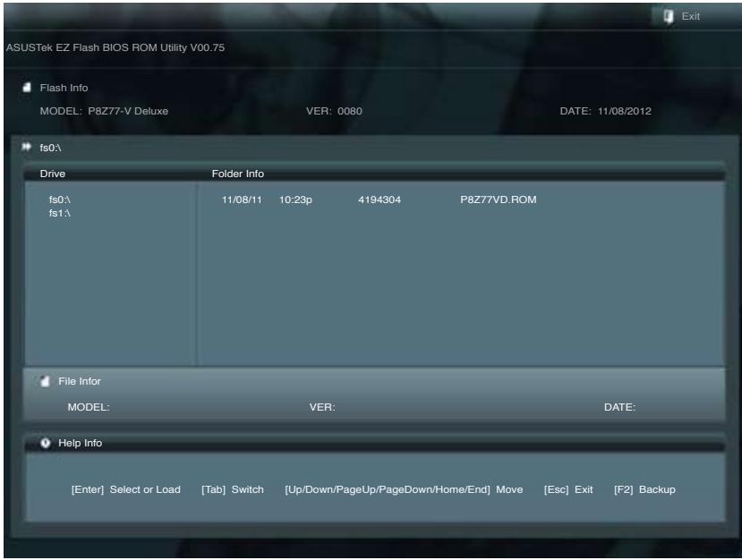Click the [Tab] Switch help hint
Viewport: 742px width, 560px height.
click(233, 489)
